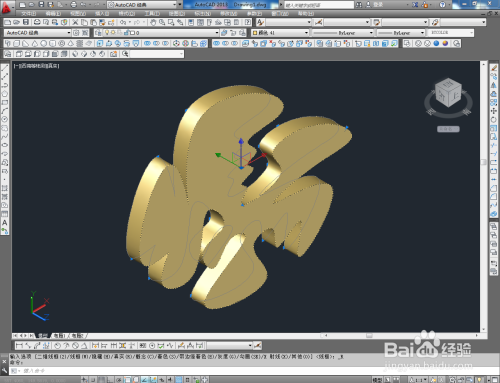
Task: Open the dimension style dropdown
Action: [x=367, y=22]
